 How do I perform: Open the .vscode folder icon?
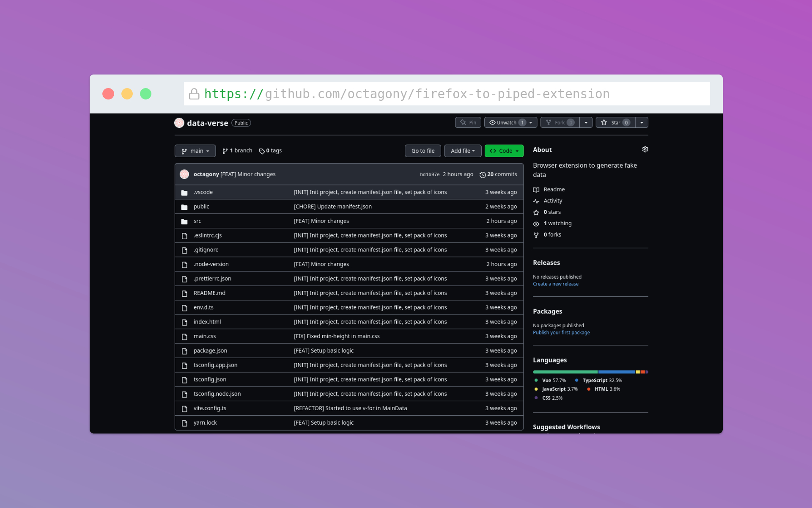pyautogui.click(x=184, y=193)
